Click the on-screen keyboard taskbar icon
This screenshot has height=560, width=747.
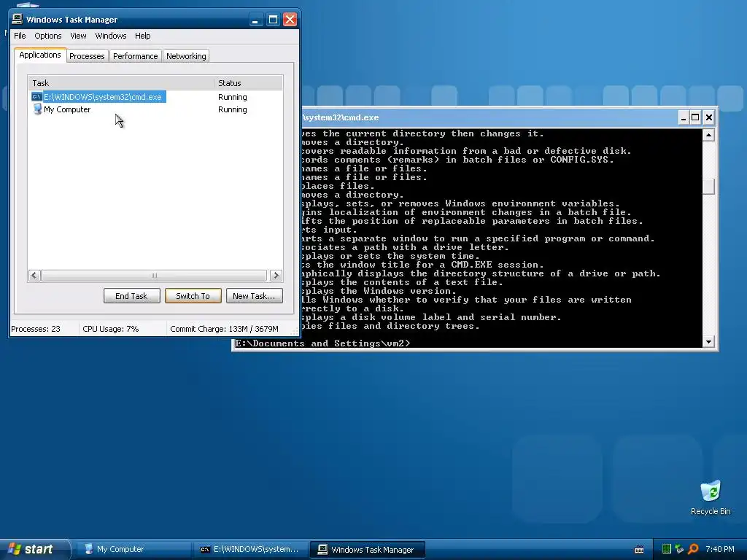click(x=639, y=550)
